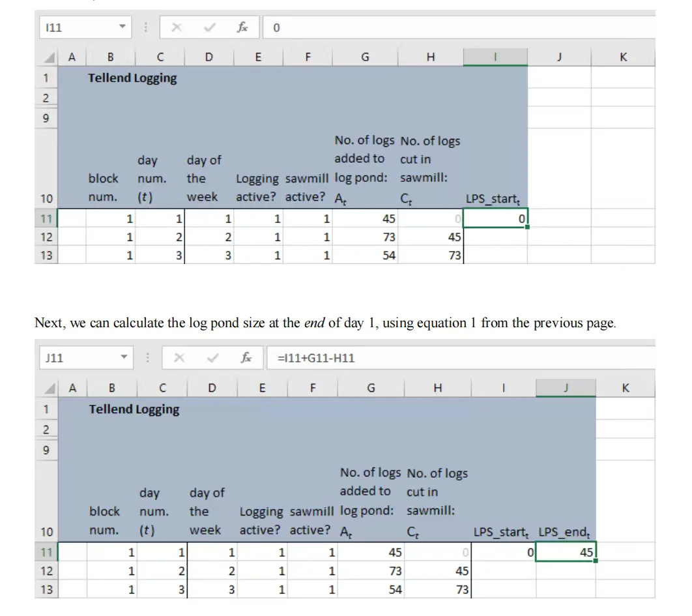Open the Name Box dropdown showing I11
The width and height of the screenshot is (692, 616).
[122, 27]
